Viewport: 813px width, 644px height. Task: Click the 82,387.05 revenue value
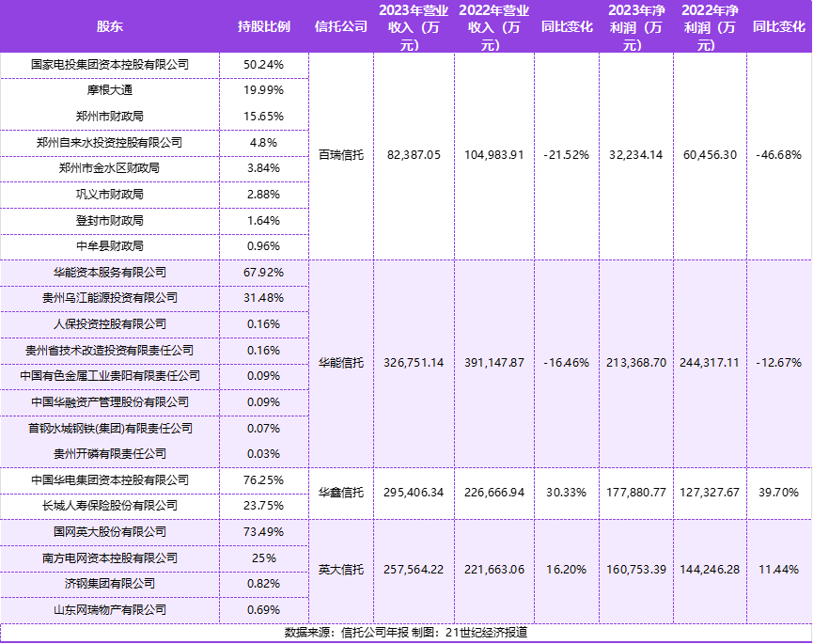coord(414,155)
